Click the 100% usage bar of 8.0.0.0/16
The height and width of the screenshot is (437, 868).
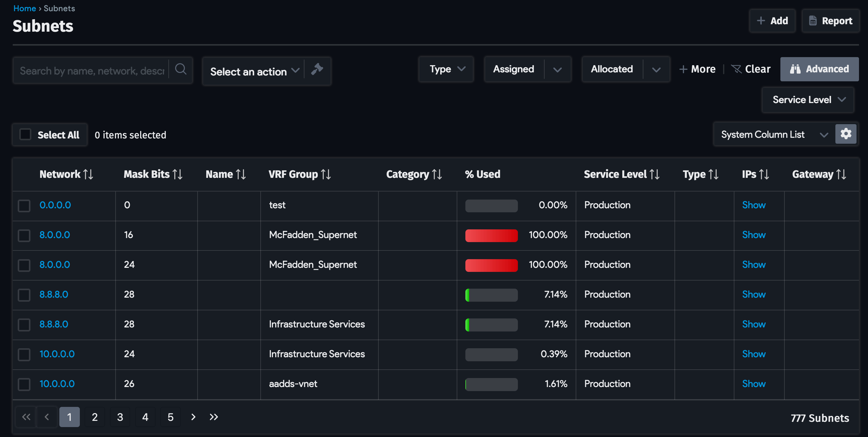click(x=491, y=235)
